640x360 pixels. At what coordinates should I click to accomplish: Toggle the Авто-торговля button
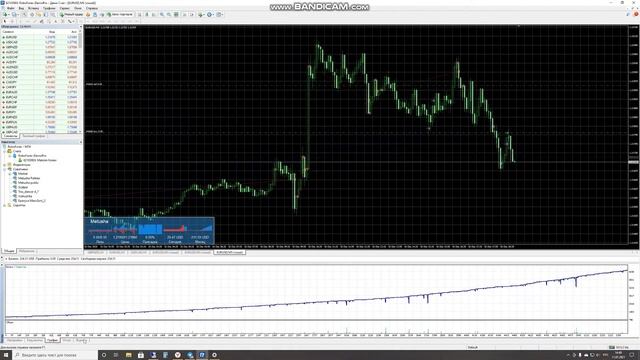pos(120,14)
